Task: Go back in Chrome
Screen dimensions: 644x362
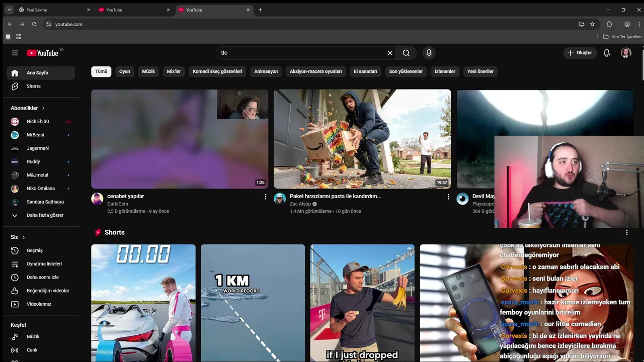Action: coord(10,24)
